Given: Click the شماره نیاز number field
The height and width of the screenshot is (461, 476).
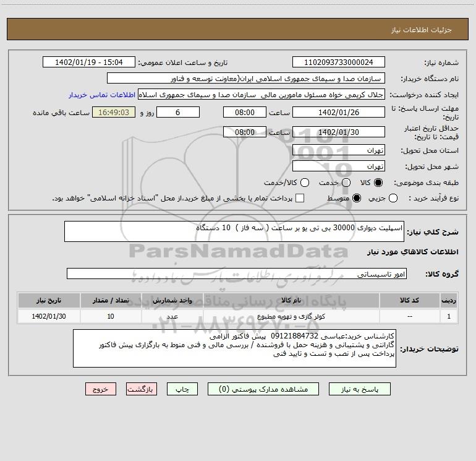Looking at the screenshot, I should tap(339, 62).
